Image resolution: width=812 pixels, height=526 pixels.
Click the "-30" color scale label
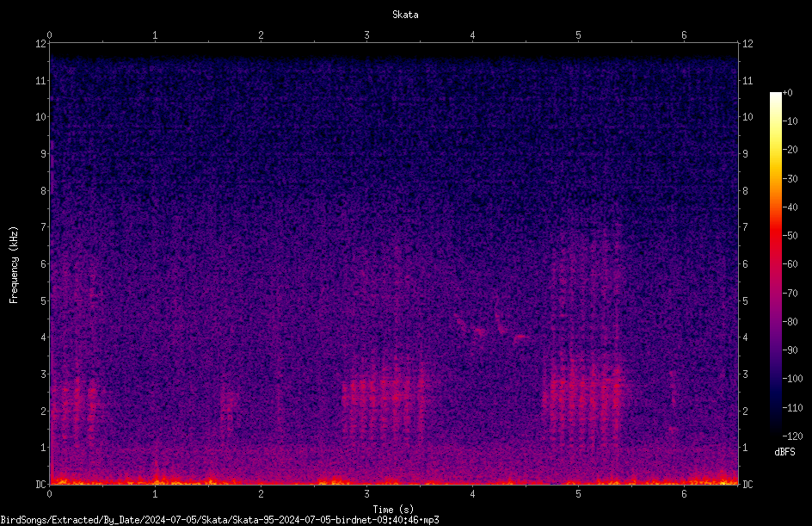pos(790,179)
